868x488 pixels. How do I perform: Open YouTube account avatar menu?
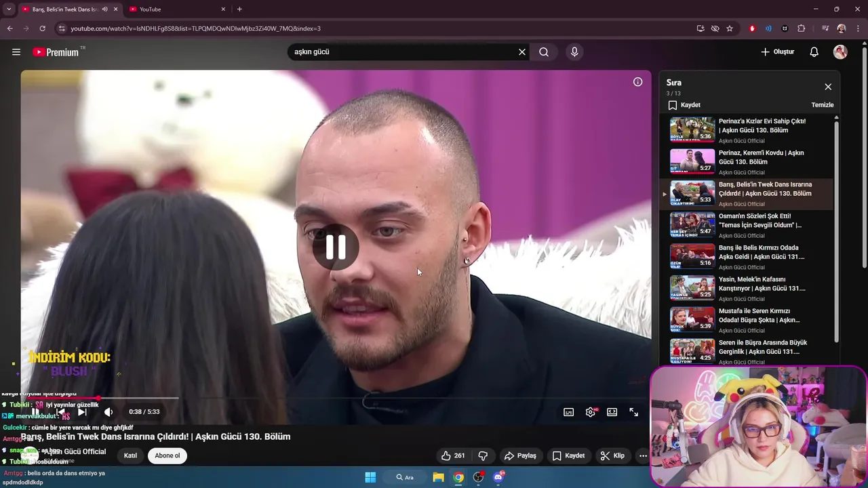(840, 52)
